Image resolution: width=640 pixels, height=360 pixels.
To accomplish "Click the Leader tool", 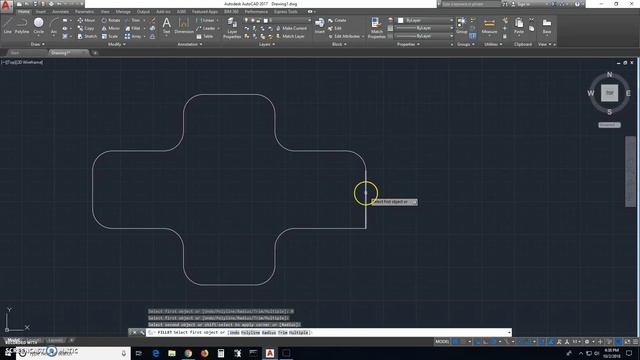I will point(206,28).
